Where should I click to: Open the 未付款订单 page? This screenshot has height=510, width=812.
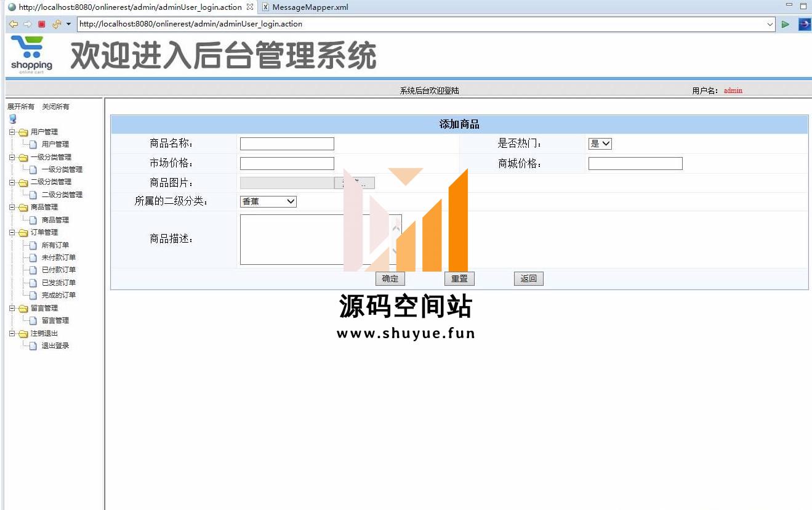click(x=58, y=257)
